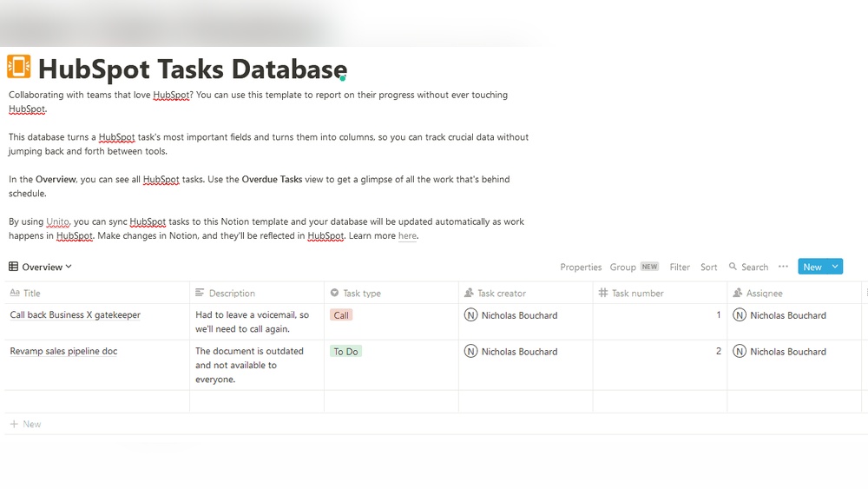Click the Unito link in the description
868x489 pixels.
pos(57,221)
